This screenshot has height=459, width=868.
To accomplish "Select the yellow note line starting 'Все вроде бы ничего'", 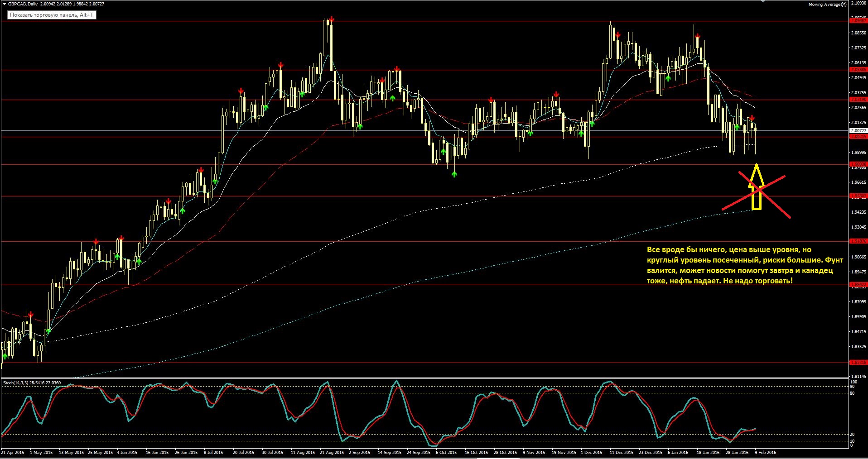I will coord(729,250).
